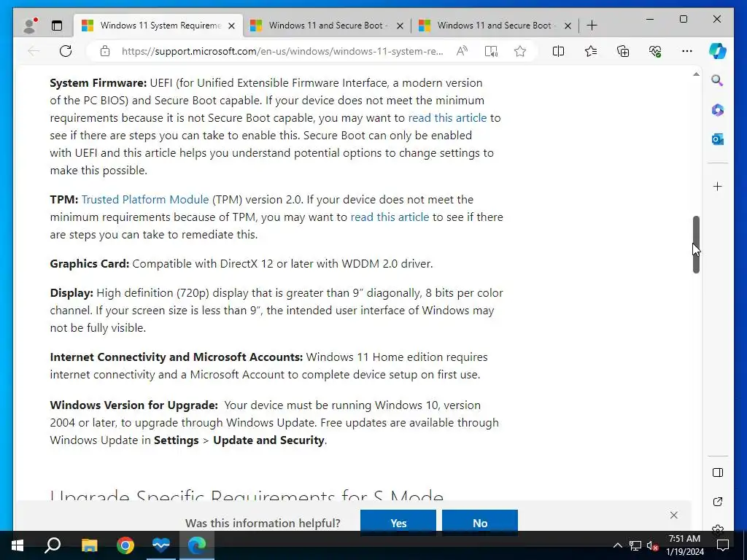
Task: Open the Windows Start menu
Action: click(x=18, y=545)
